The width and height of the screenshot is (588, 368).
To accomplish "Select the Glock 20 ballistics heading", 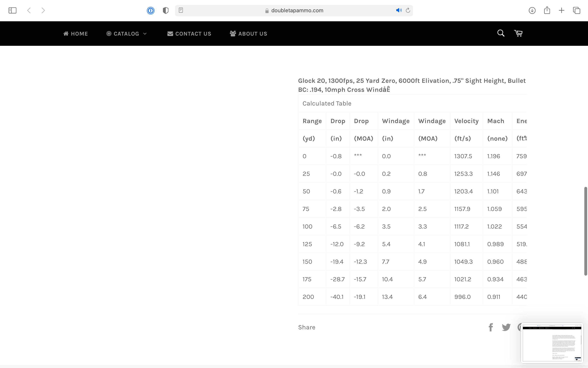I will click(412, 85).
